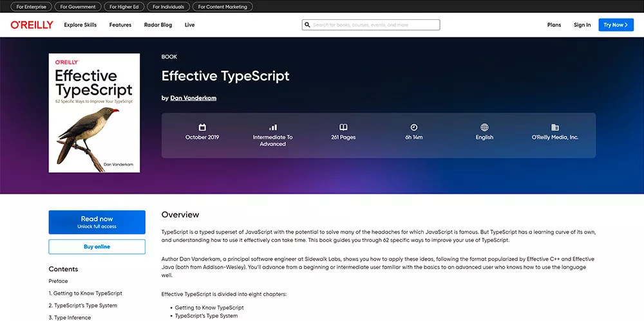Image resolution: width=644 pixels, height=321 pixels.
Task: Go to Radar Blog
Action: (158, 25)
